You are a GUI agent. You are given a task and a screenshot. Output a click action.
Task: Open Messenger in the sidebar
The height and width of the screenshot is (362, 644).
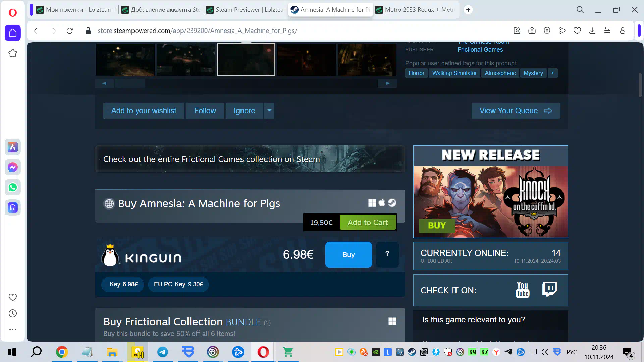click(x=13, y=167)
